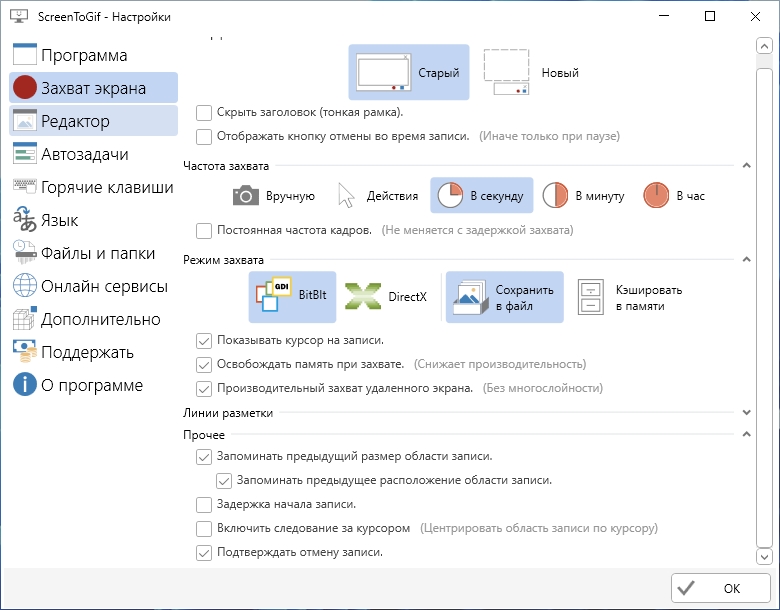
Task: Click the Режим захвата section header
Action: 223,260
